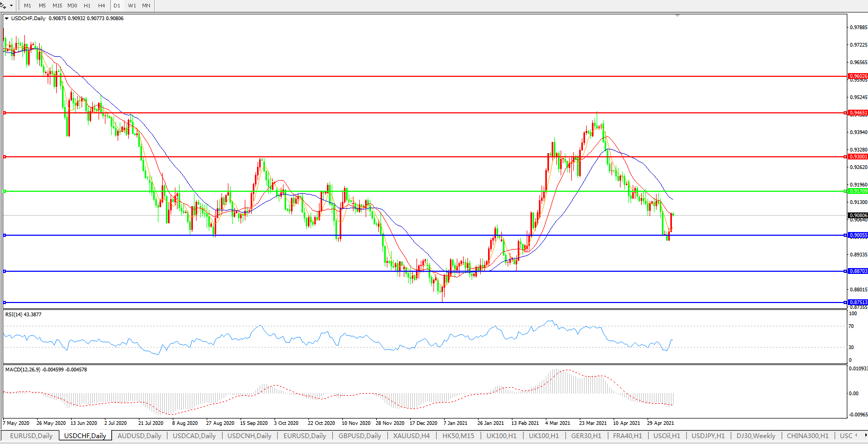Viewport: 868px width, 445px height.
Task: Expand the USDCHF,Daily chart title triangle
Action: [7, 19]
